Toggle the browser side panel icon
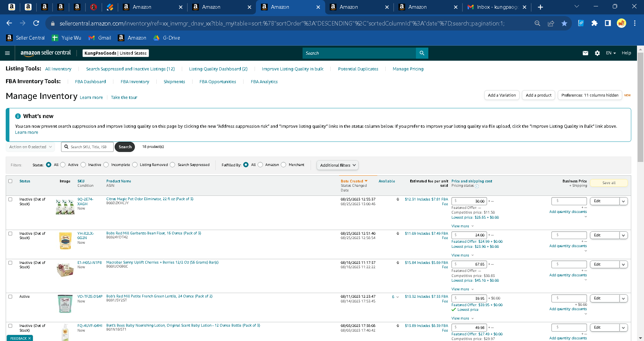The height and width of the screenshot is (341, 644). point(608,23)
